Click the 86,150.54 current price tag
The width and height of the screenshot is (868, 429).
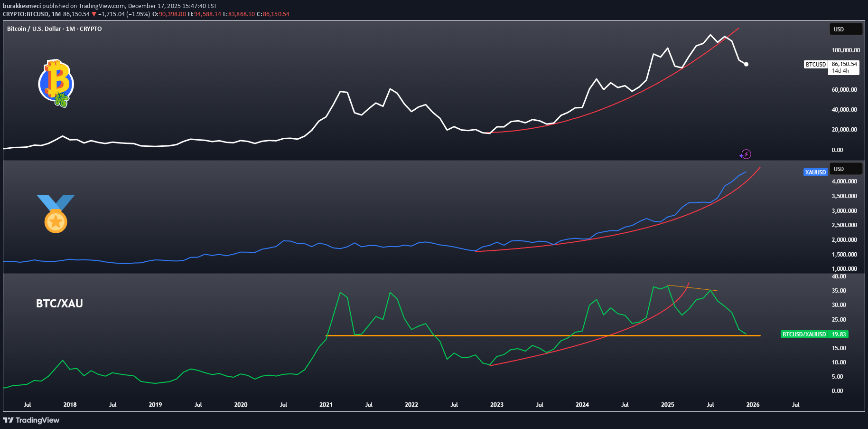click(x=844, y=64)
